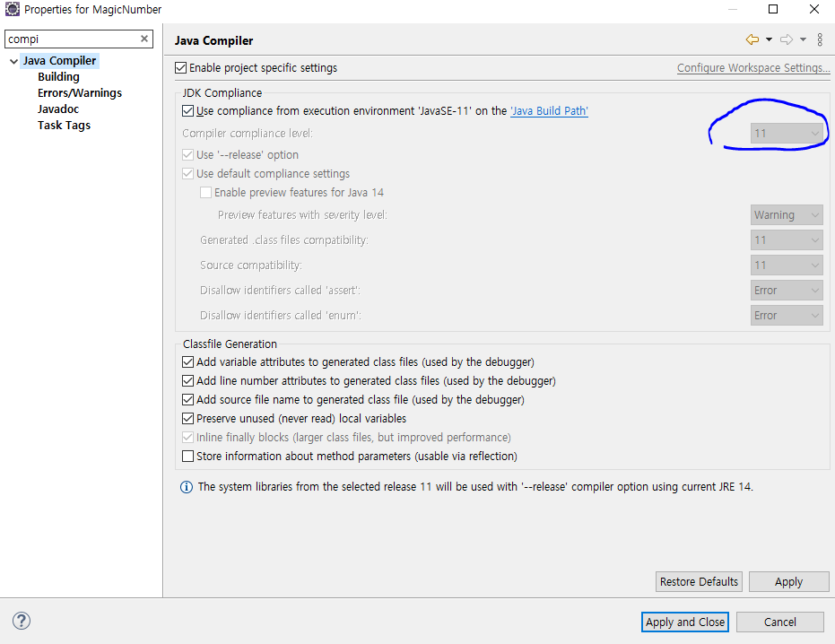
Task: Toggle Add variable attributes checkbox
Action: (x=187, y=362)
